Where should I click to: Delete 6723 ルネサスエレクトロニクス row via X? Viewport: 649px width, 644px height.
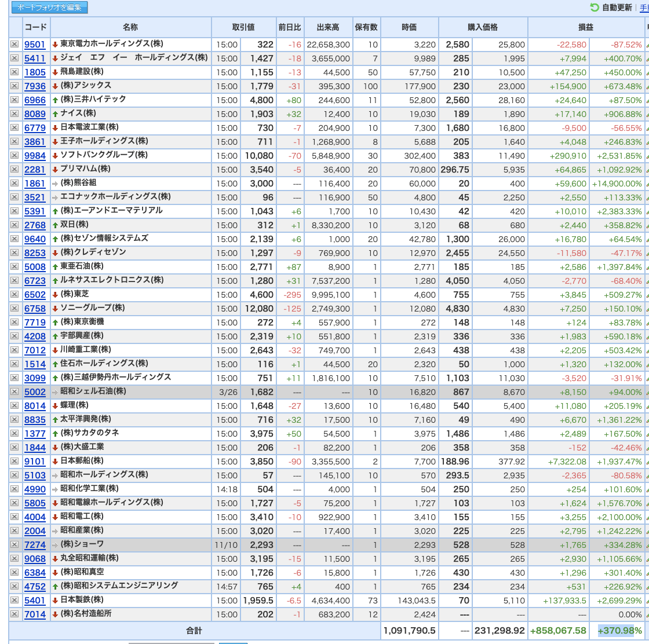14,280
